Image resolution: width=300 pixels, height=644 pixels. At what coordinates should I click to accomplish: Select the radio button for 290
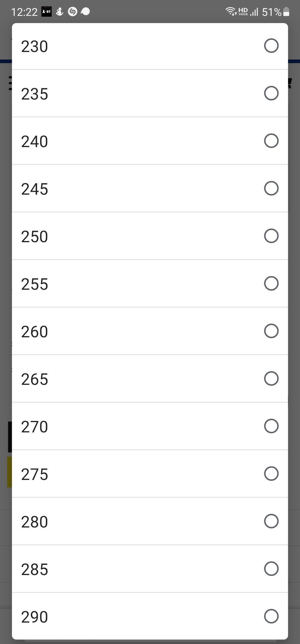coord(271,616)
